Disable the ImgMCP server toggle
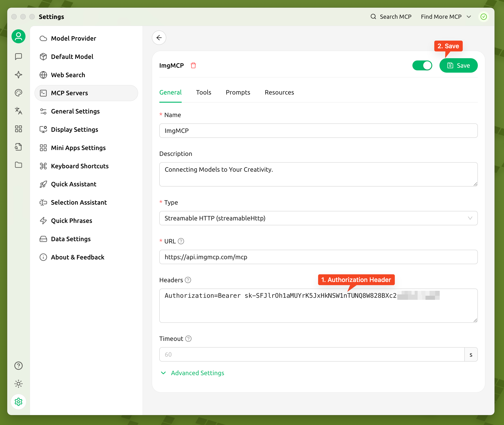This screenshot has width=504, height=425. 422,65
